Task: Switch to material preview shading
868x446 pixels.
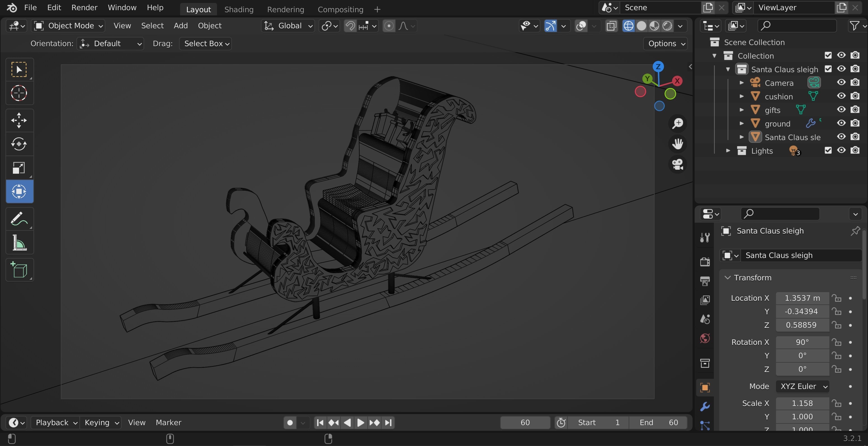Action: pos(654,26)
